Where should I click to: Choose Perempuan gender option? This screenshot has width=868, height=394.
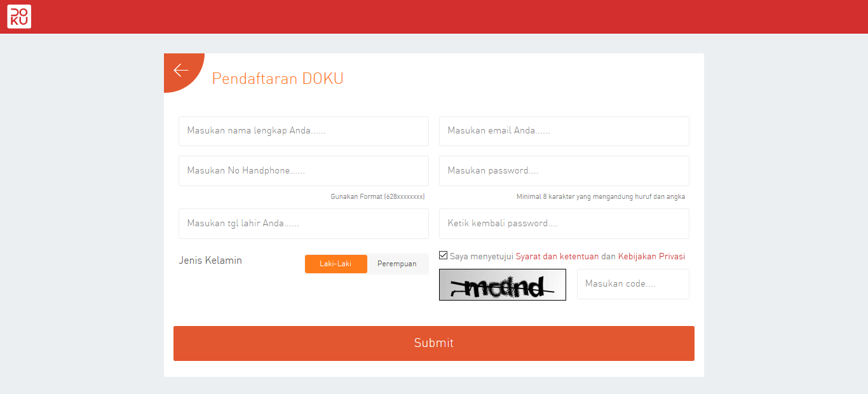(397, 264)
